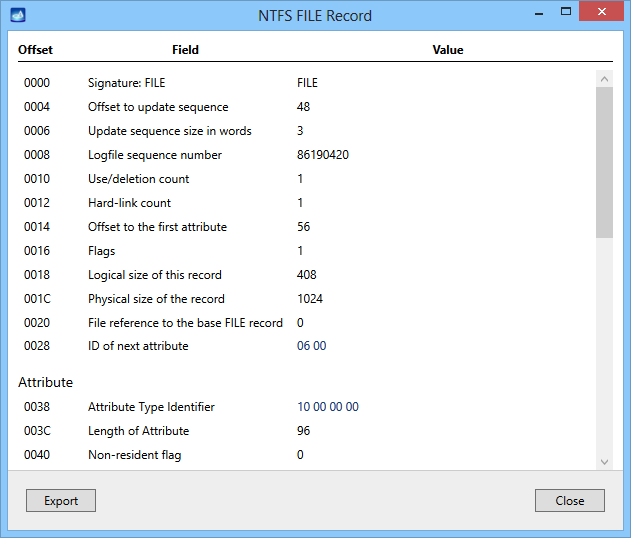This screenshot has height=538, width=631.
Task: Click the 'Signature: FILE' field
Action: (126, 83)
